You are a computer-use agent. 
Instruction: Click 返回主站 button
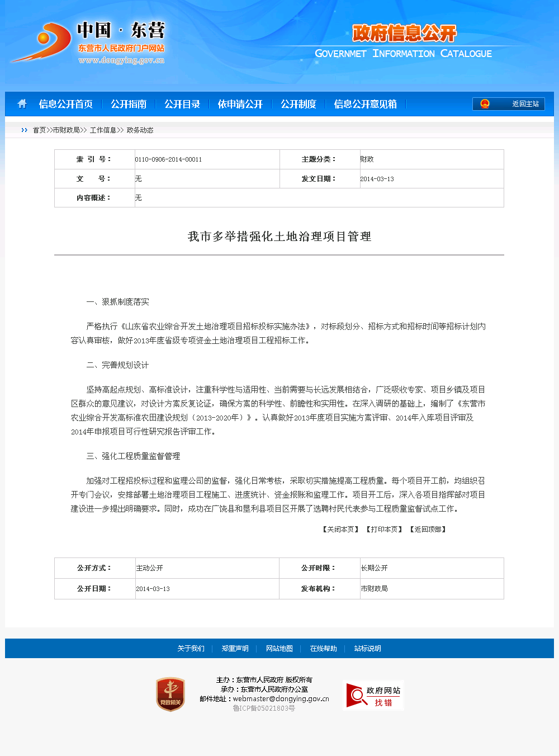click(525, 104)
